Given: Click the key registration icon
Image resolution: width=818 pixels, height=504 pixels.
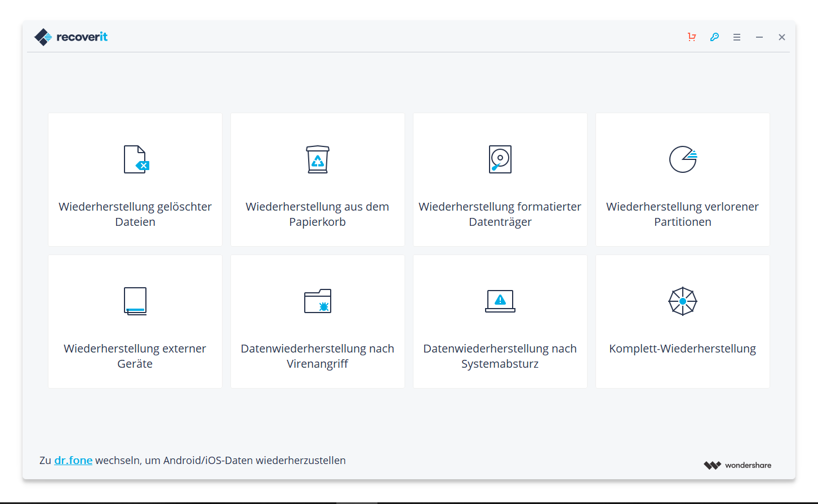Looking at the screenshot, I should pos(714,37).
